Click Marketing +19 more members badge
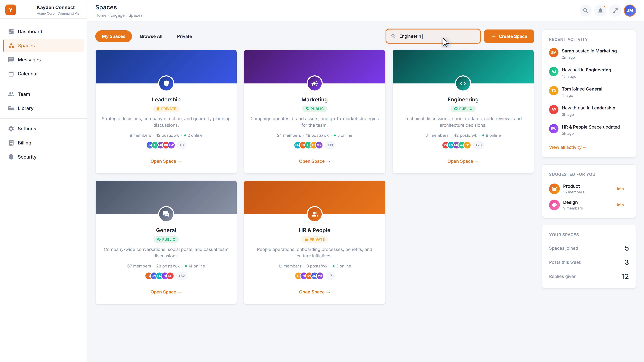This screenshot has width=644, height=362. (x=330, y=145)
